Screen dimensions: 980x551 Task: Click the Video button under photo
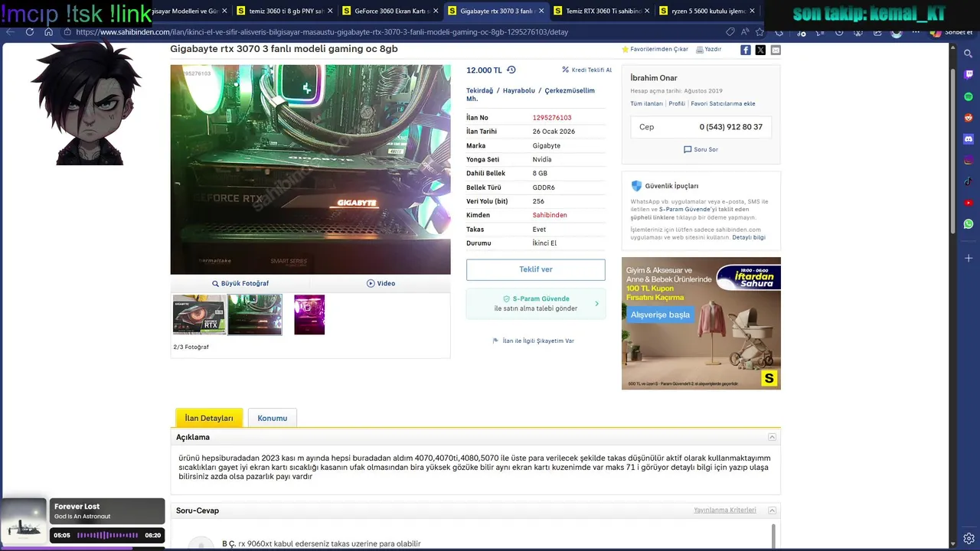381,283
